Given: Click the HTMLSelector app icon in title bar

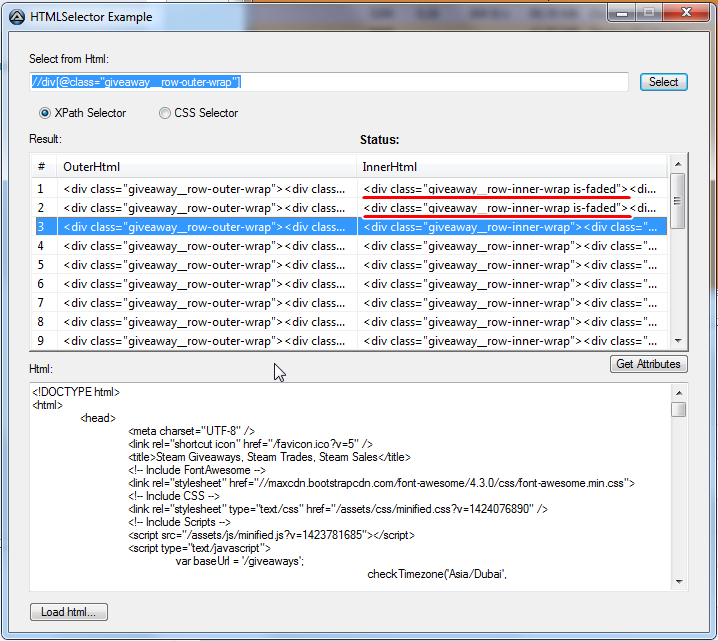Looking at the screenshot, I should click(x=17, y=16).
